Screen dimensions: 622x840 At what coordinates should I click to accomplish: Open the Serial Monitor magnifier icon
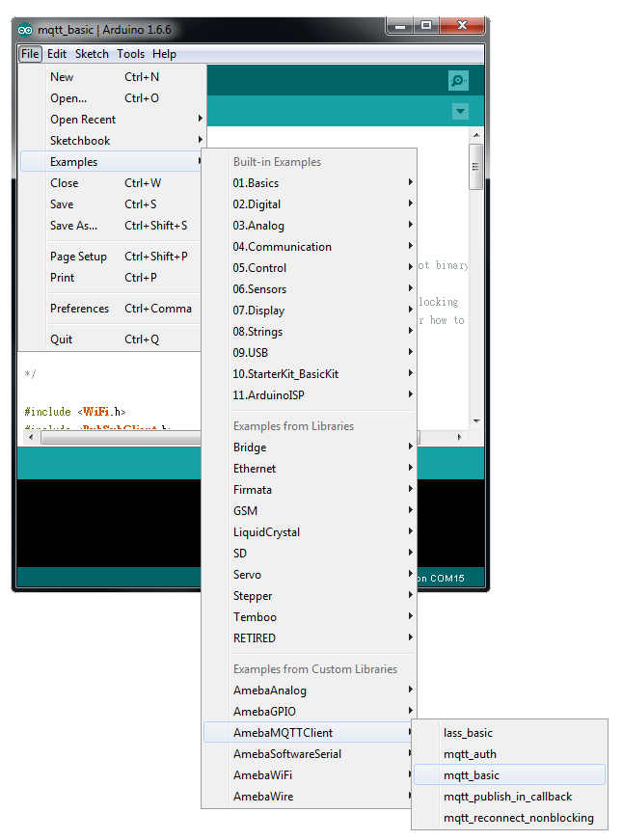459,80
